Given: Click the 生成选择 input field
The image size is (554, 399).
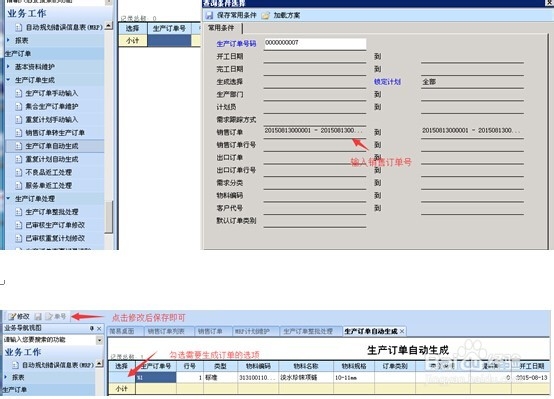Looking at the screenshot, I should coord(315,82).
